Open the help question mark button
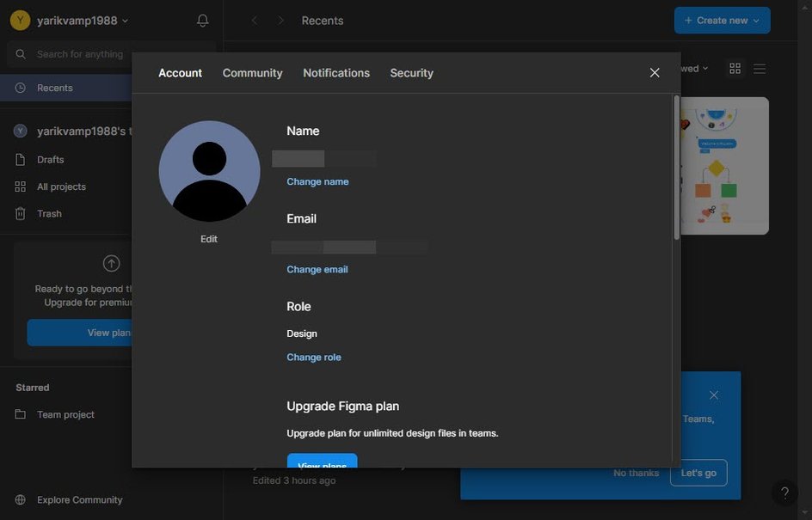The width and height of the screenshot is (812, 520). (x=784, y=493)
